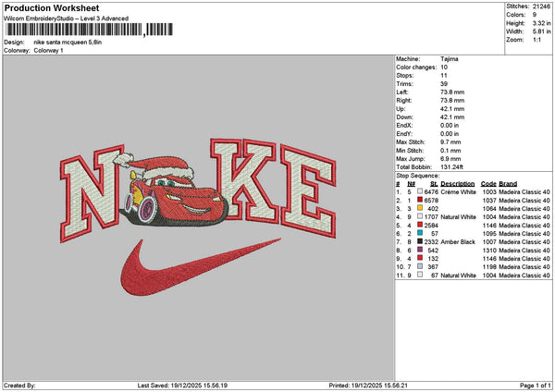Click the Natural White swatch with 1707 stitches
This screenshot has width=555, height=392.
(420, 216)
